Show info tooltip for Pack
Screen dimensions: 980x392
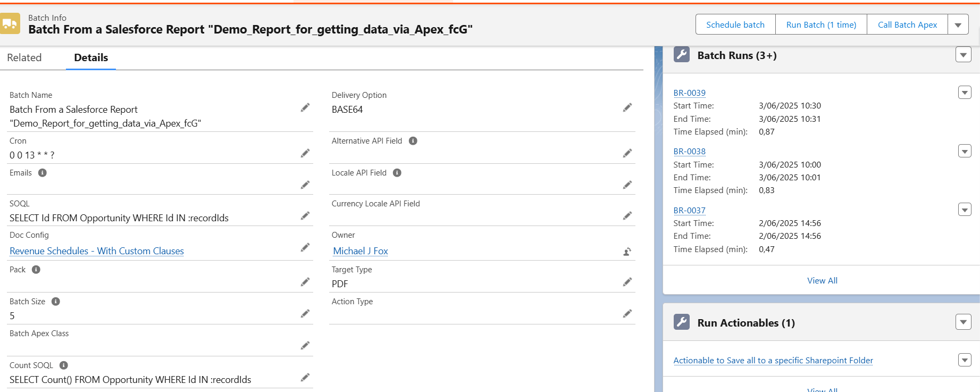(x=36, y=270)
